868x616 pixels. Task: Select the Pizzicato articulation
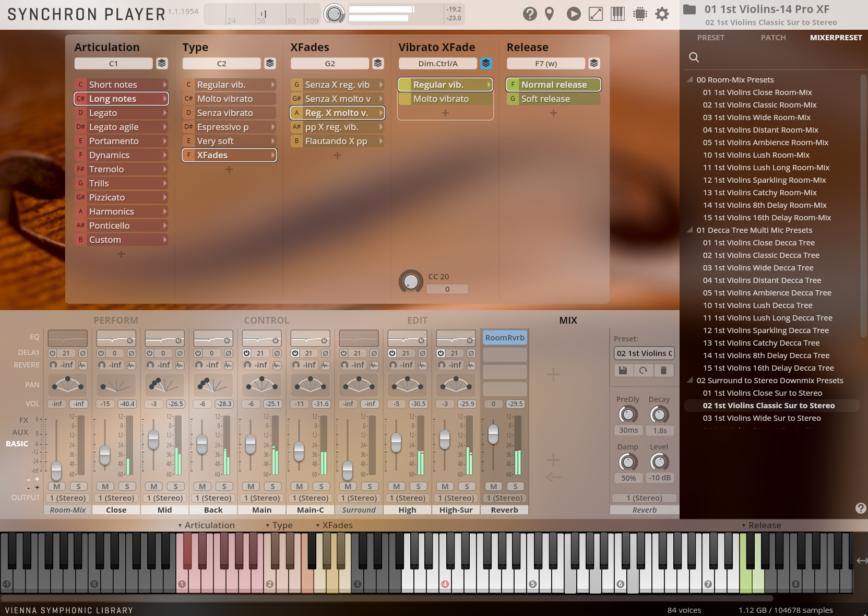point(121,197)
